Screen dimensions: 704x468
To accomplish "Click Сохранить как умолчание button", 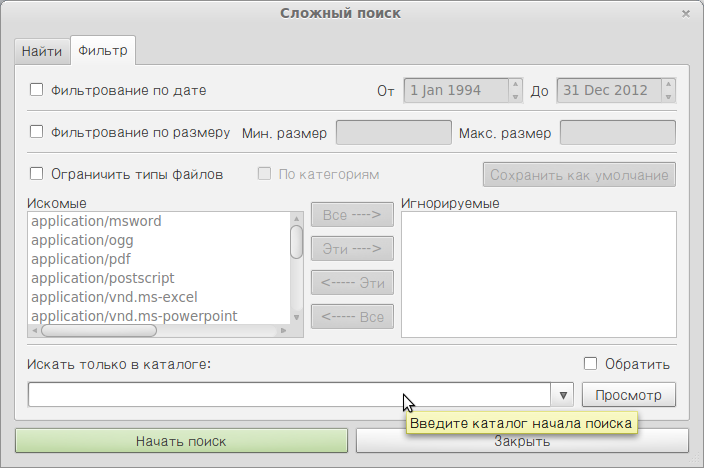I will [579, 175].
